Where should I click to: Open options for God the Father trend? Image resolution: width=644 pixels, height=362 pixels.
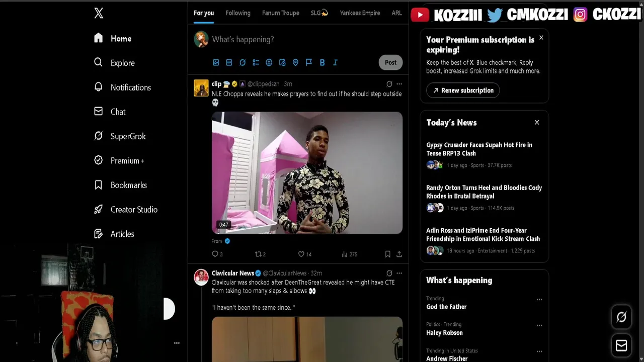click(539, 300)
